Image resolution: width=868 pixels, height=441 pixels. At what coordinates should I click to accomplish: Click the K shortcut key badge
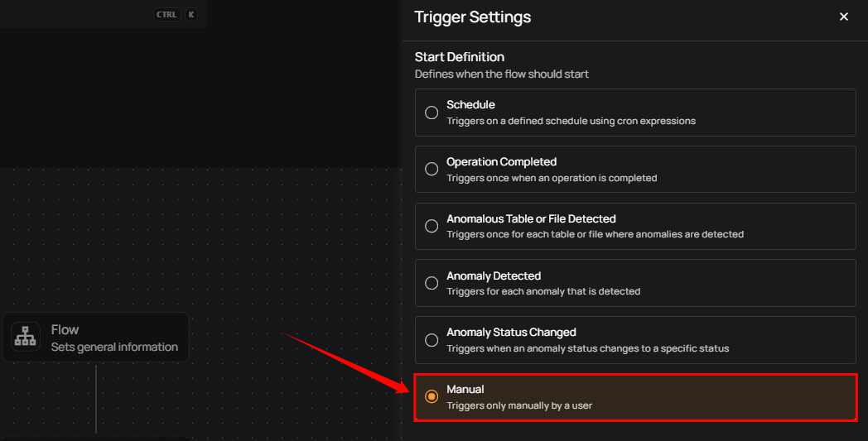(x=191, y=14)
